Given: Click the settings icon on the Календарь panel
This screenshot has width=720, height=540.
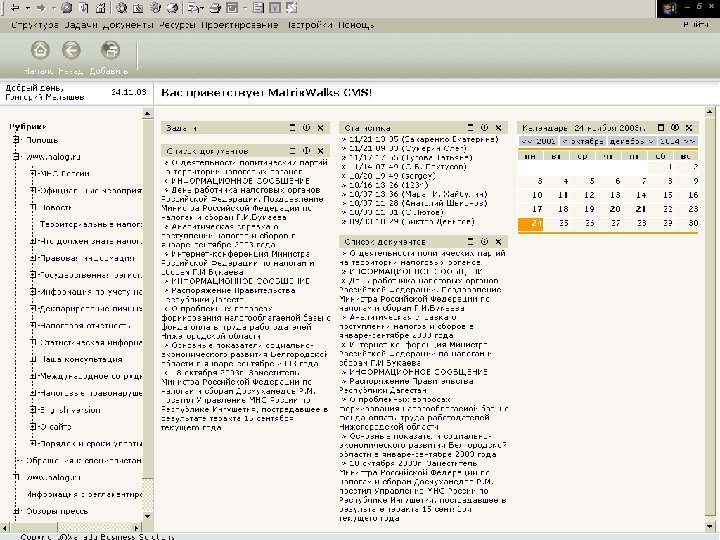Looking at the screenshot, I should (x=677, y=128).
